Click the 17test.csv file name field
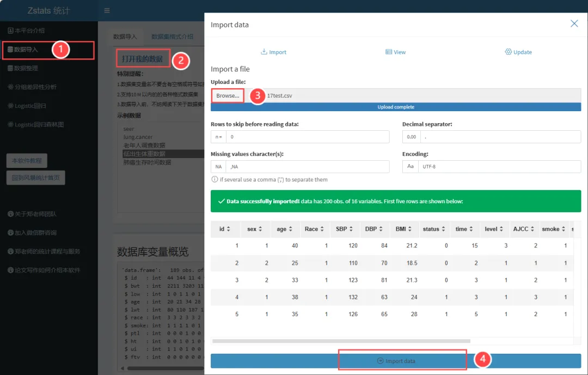The height and width of the screenshot is (375, 588). [413, 95]
